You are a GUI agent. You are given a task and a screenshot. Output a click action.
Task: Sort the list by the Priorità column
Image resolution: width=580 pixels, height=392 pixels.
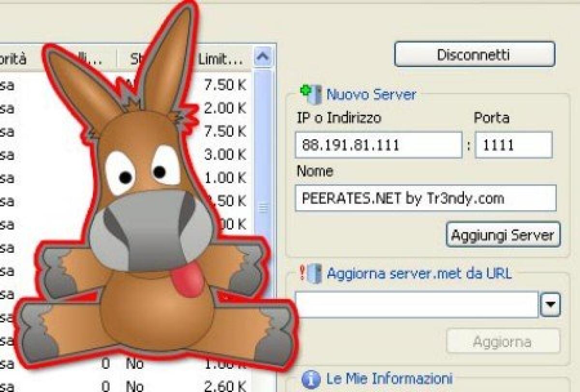click(14, 57)
